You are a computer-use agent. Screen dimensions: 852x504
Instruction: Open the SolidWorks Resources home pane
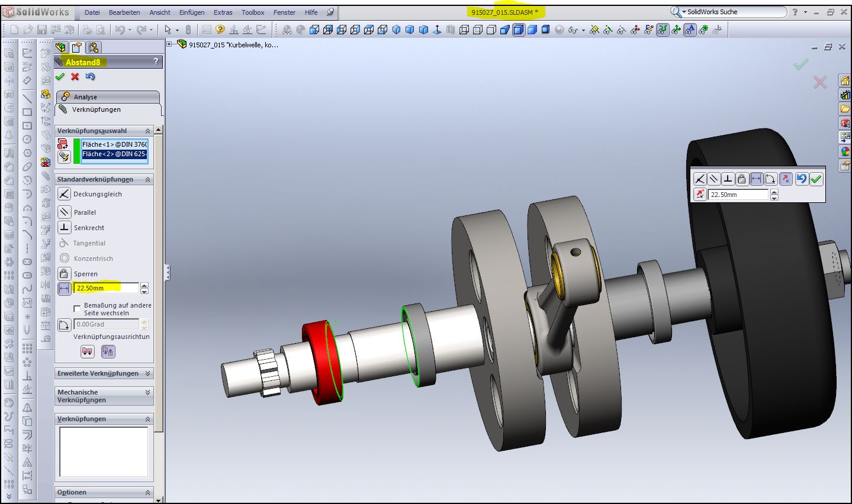click(x=845, y=81)
